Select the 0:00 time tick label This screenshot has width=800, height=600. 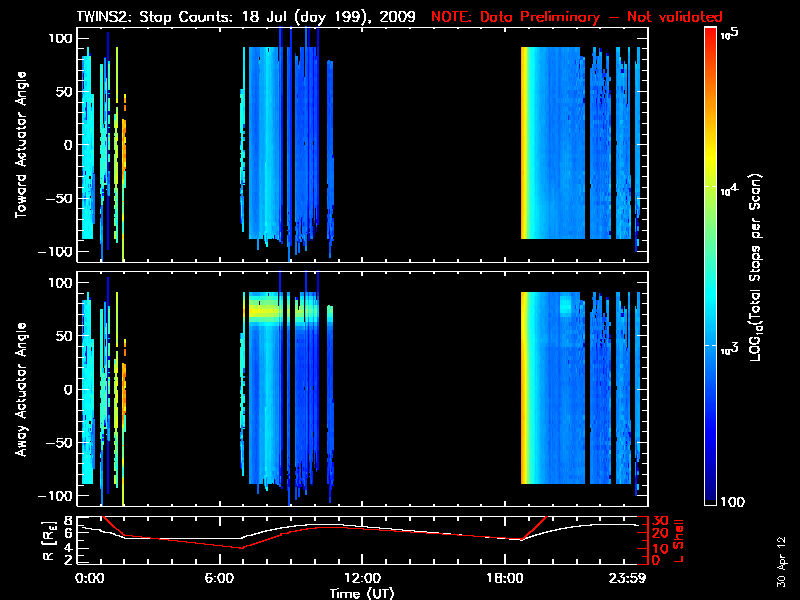[90, 579]
